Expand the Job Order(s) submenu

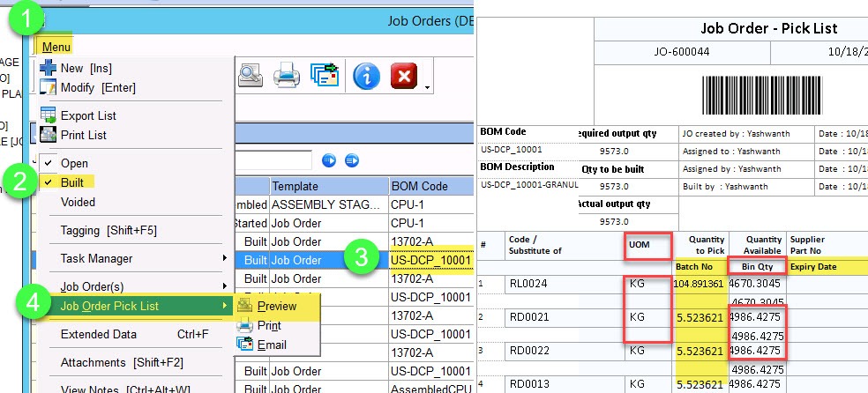pos(92,286)
